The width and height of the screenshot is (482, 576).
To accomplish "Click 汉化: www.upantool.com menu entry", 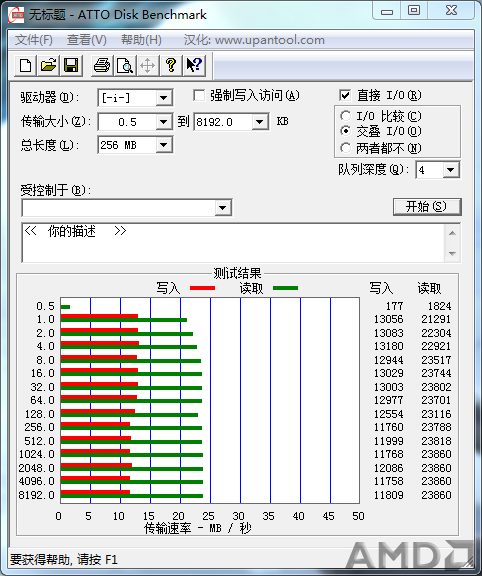I will coord(254,40).
